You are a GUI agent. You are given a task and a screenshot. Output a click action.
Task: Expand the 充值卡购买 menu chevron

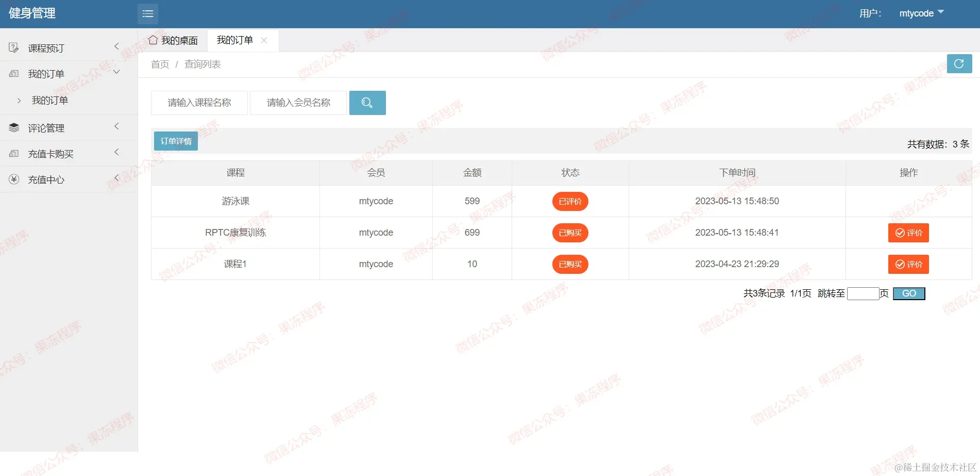click(x=116, y=152)
